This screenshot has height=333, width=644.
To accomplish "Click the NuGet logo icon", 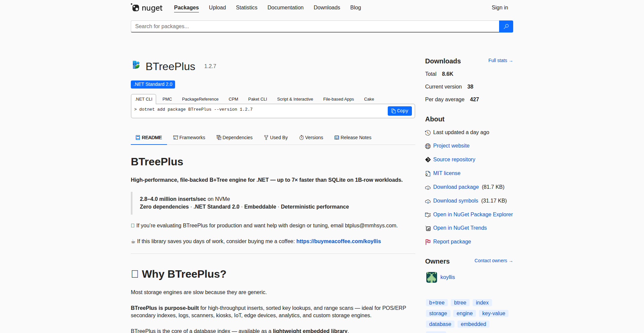I will (x=136, y=7).
